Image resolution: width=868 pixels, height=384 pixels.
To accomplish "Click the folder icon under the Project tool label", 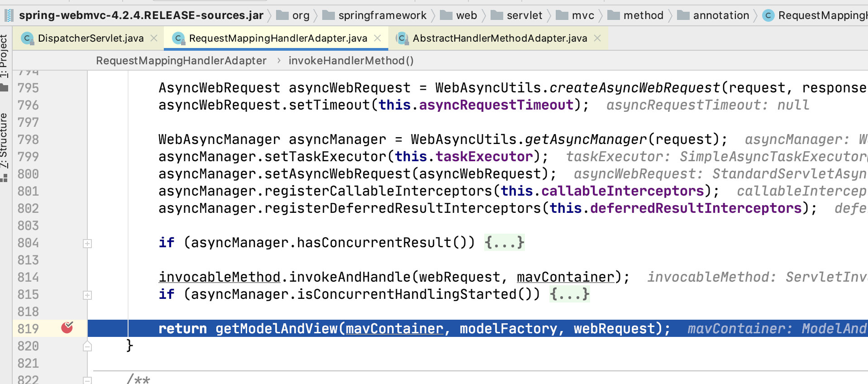I will pyautogui.click(x=5, y=88).
